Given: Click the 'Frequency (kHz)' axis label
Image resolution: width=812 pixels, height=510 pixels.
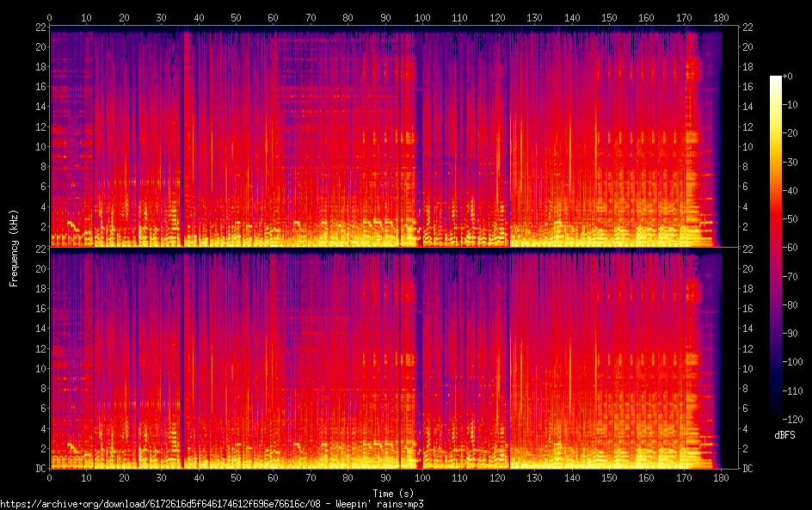Looking at the screenshot, I should click(14, 248).
